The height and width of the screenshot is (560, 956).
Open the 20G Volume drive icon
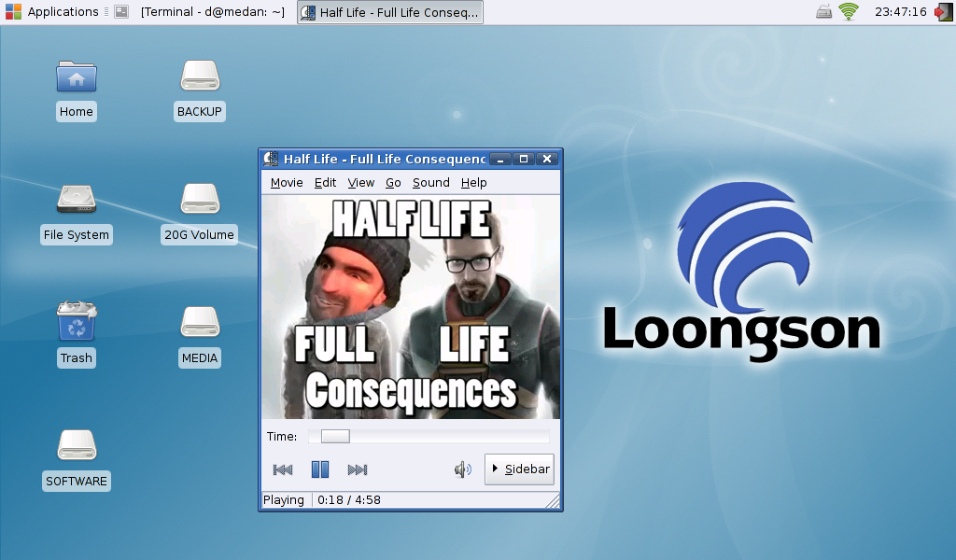(200, 199)
